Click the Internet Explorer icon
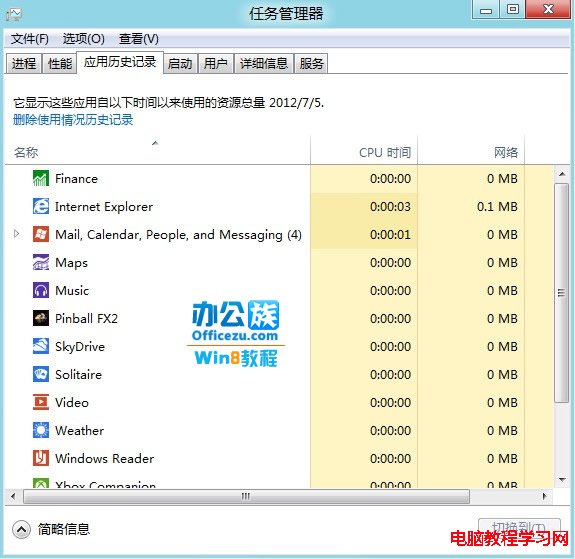 41,207
